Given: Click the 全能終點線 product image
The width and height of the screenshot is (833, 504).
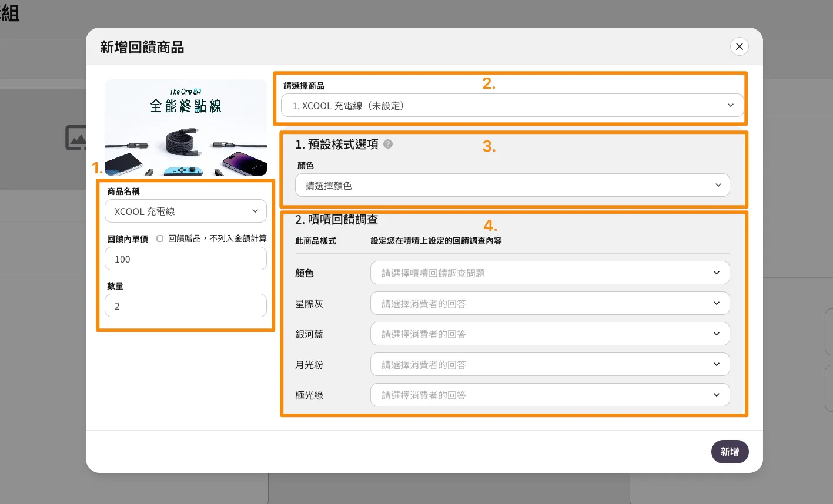Looking at the screenshot, I should tap(185, 127).
